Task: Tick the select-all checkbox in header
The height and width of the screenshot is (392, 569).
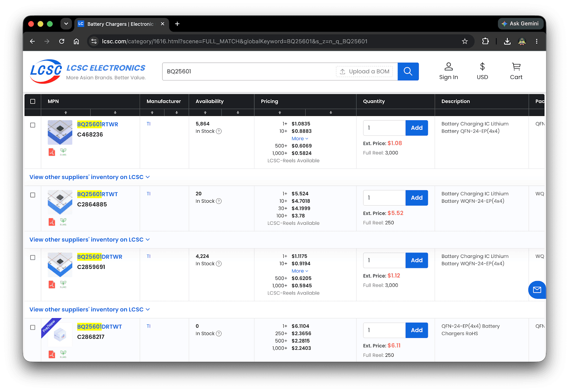Action: 33,101
